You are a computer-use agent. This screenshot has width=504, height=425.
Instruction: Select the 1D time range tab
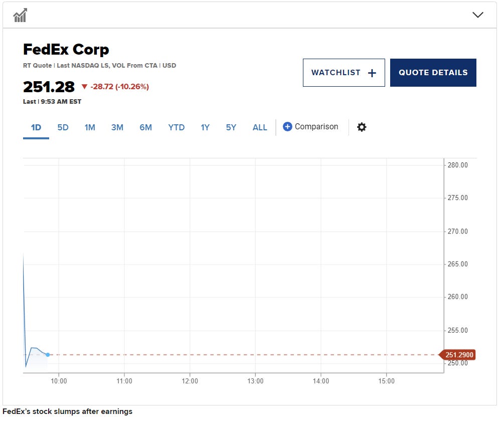point(36,127)
